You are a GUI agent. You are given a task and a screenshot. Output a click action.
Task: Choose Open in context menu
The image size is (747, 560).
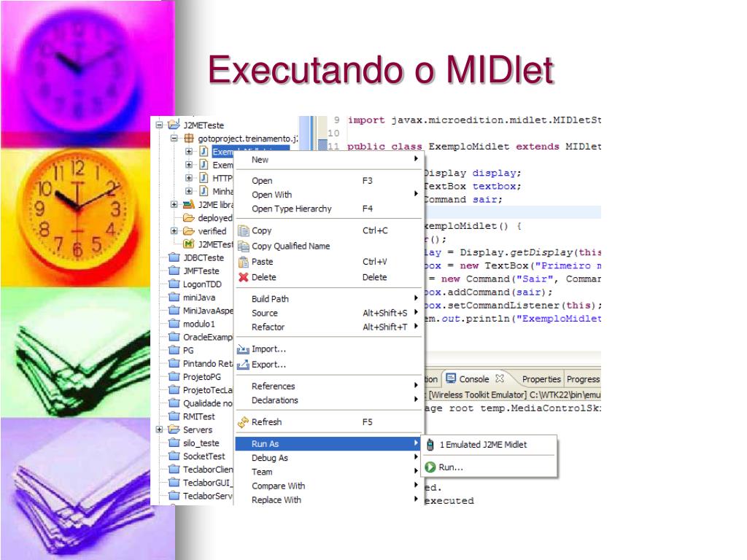click(328, 181)
